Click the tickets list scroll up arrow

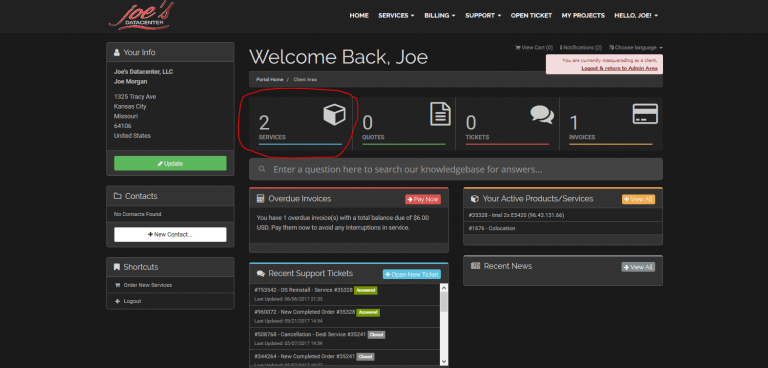pos(444,288)
